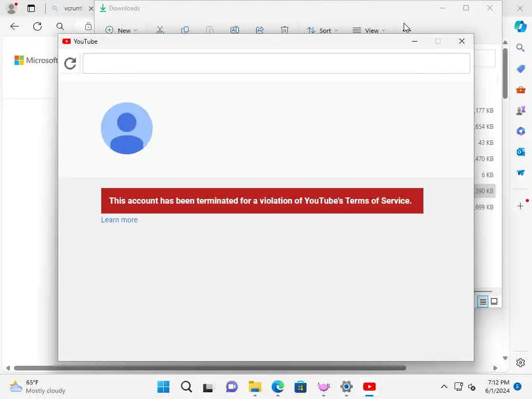532x399 pixels.
Task: Select the 699 KB file row
Action: [x=485, y=207]
